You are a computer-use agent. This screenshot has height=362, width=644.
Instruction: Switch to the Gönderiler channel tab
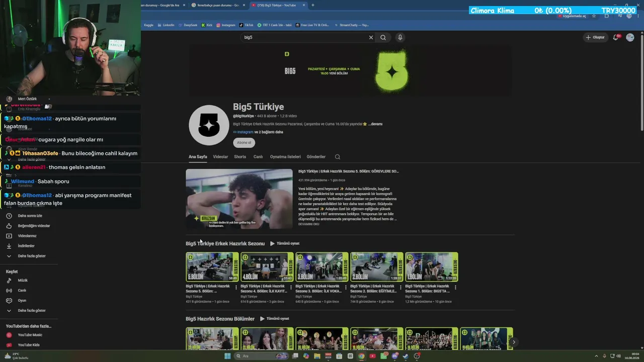(x=316, y=157)
